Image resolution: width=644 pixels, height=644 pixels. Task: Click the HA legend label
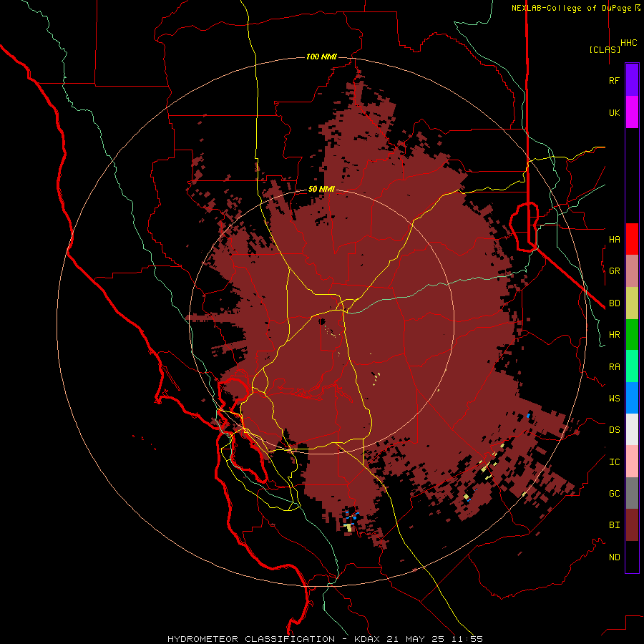pyautogui.click(x=614, y=239)
